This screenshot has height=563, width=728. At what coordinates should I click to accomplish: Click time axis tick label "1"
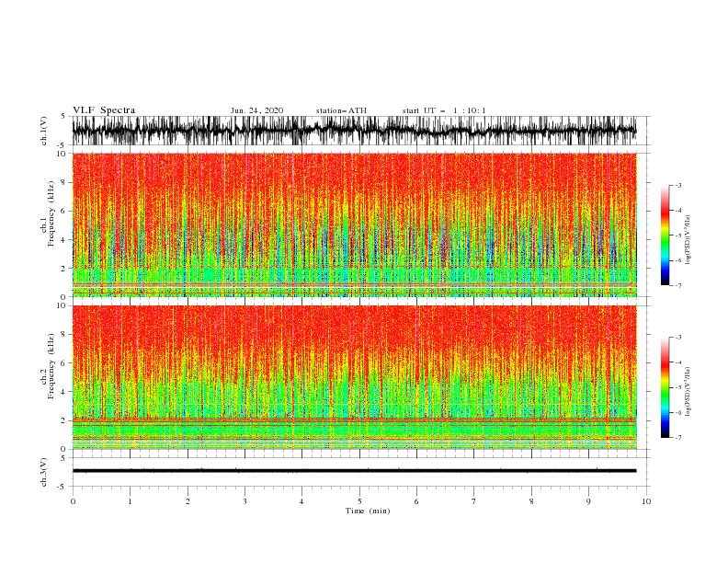click(130, 501)
